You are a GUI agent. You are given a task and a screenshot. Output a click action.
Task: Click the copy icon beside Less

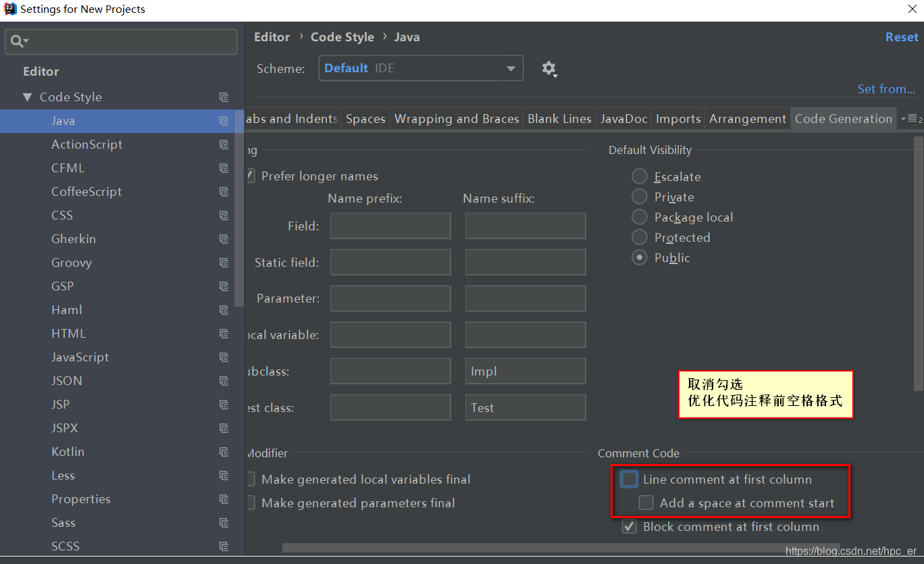tap(224, 476)
